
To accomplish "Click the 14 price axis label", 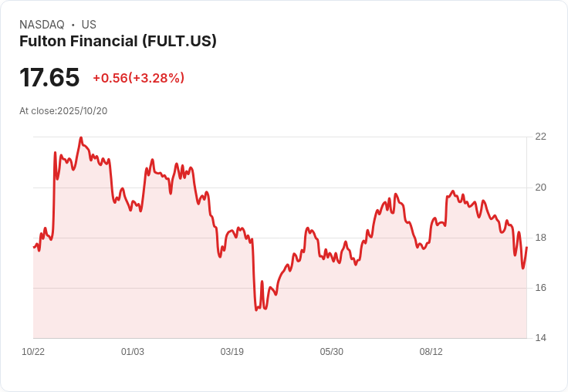I will tap(540, 338).
